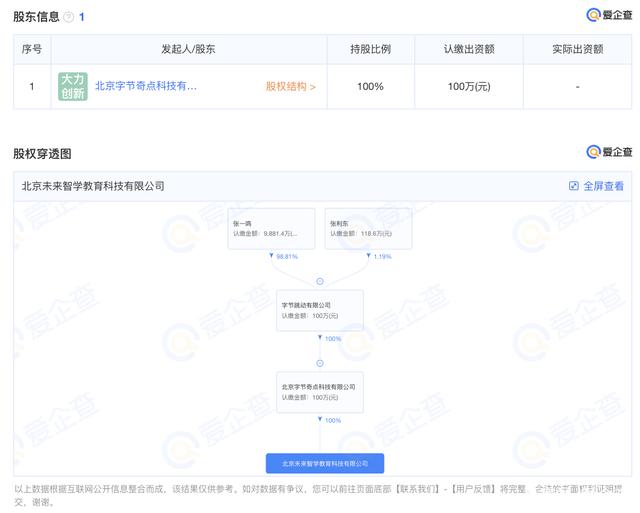Click the fullscreen icon next to 全屏查看
640x513 pixels.
pyautogui.click(x=573, y=186)
